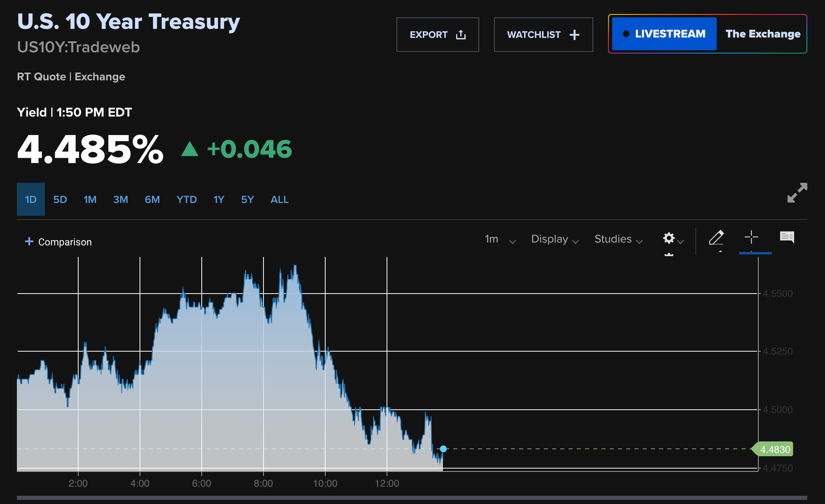825x504 pixels.
Task: Click the watchlist plus icon
Action: 574,35
